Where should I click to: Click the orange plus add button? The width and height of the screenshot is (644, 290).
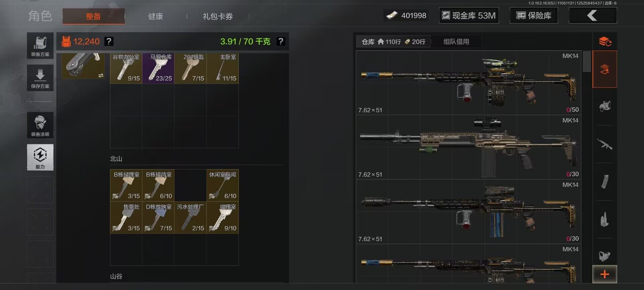point(605,274)
